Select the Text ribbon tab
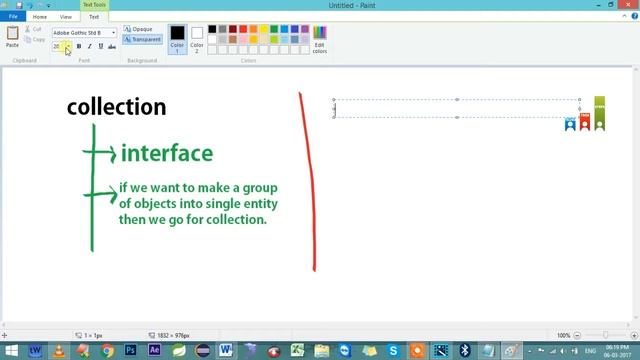This screenshot has height=360, width=640. click(x=94, y=17)
